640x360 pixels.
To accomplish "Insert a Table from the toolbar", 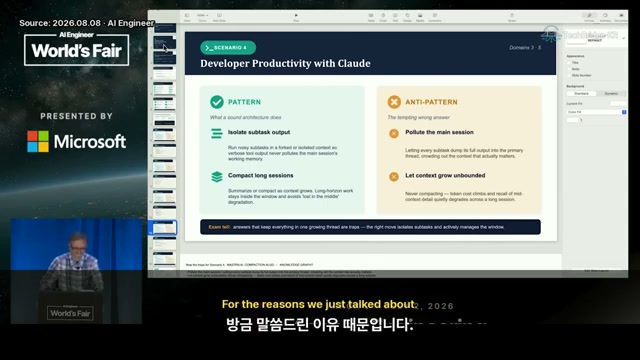I will (x=371, y=17).
